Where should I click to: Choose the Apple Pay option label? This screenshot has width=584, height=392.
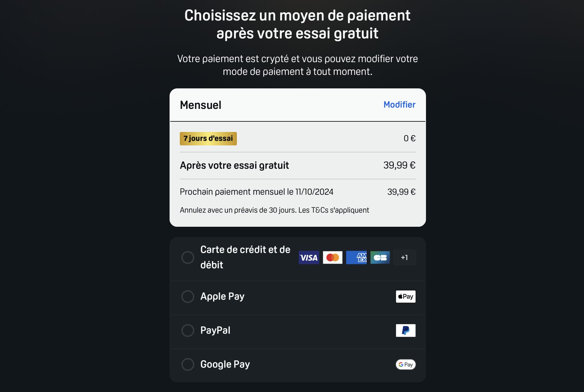tap(222, 297)
